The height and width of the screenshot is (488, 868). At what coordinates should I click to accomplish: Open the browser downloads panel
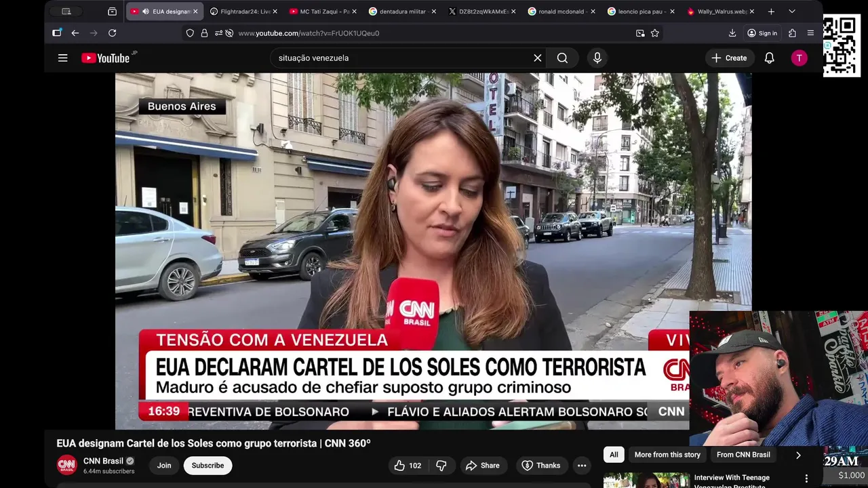[732, 33]
